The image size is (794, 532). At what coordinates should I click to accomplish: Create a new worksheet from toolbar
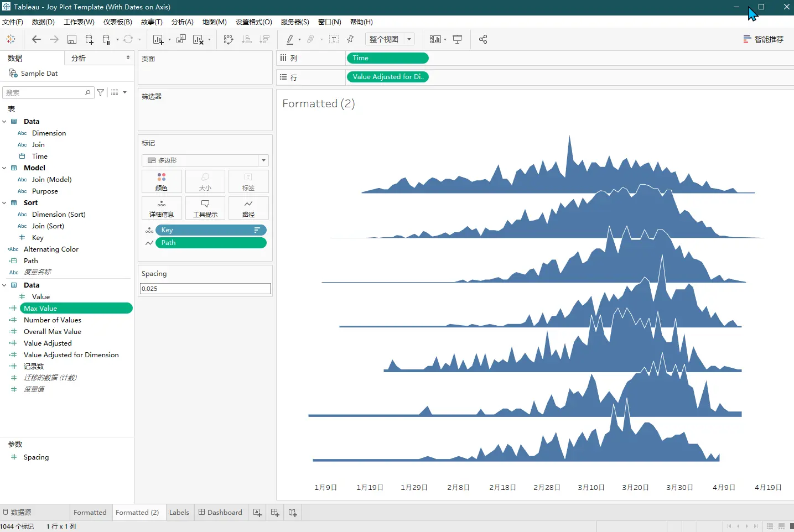(158, 39)
